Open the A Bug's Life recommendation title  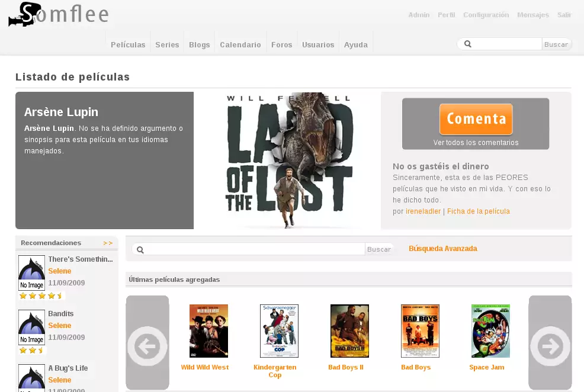coord(68,368)
